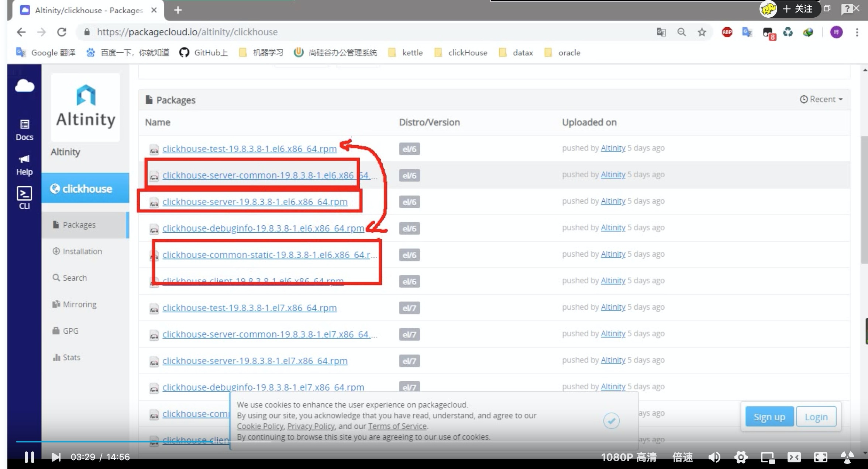Image resolution: width=868 pixels, height=469 pixels.
Task: Click el/7 badge in clickhouse-server el7 row
Action: pyautogui.click(x=409, y=361)
